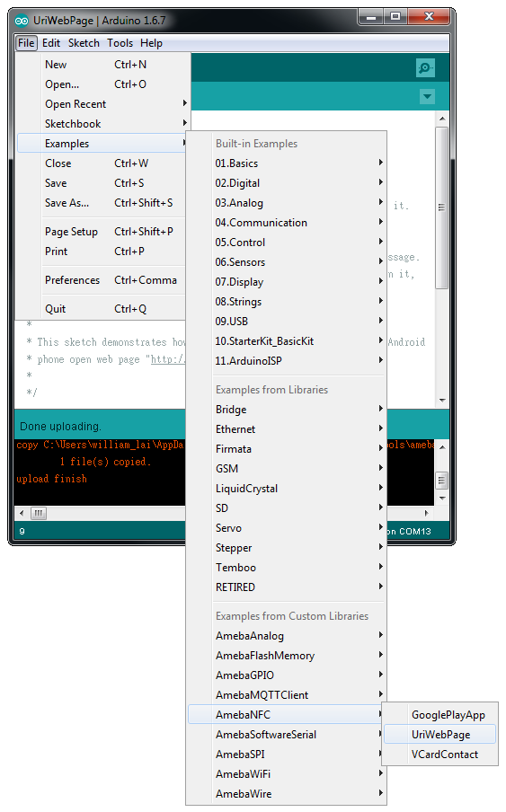
Task: Click the console horizontal scrollbar left arrow
Action: [22, 513]
